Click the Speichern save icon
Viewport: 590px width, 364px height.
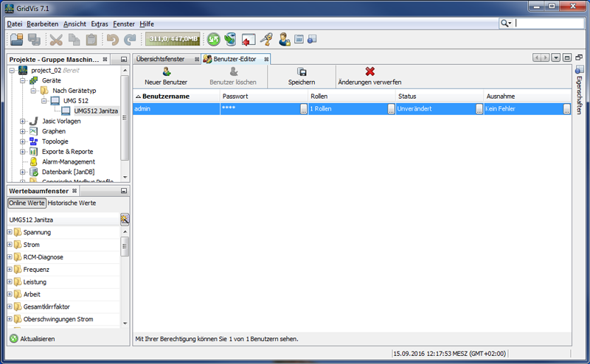point(302,72)
